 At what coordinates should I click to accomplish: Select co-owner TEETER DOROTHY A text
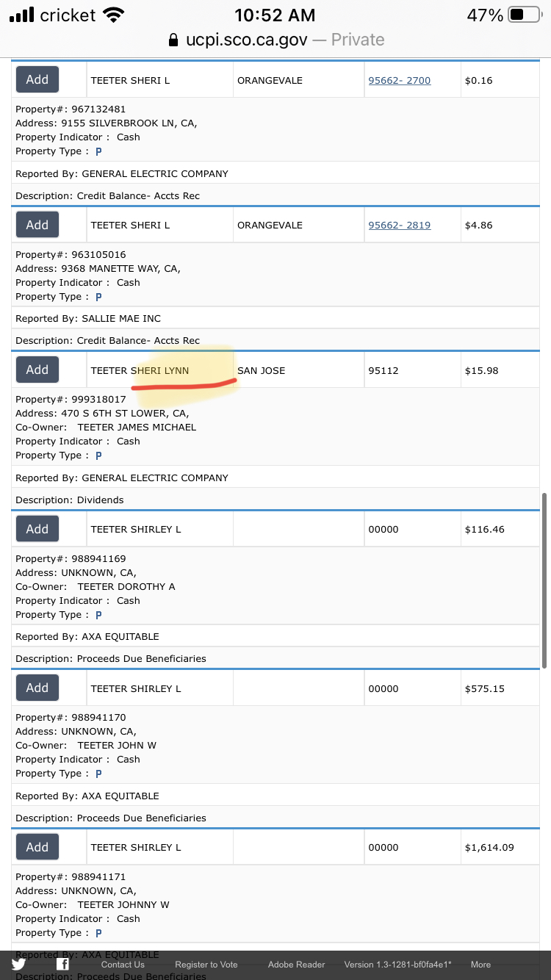[126, 586]
